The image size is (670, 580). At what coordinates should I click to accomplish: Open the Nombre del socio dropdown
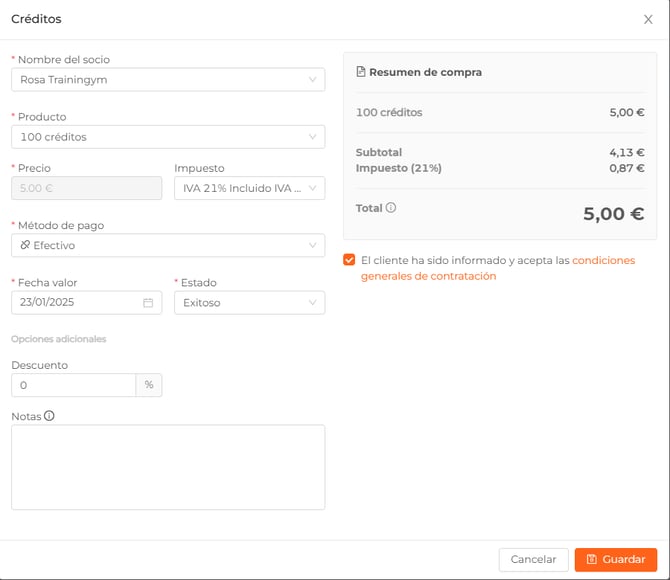tap(167, 79)
